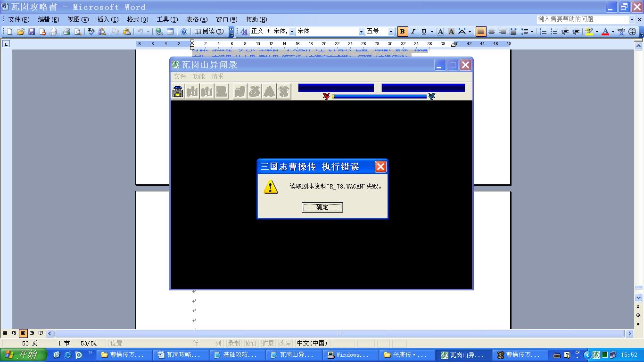Right-align the paragraph
The width and height of the screenshot is (644, 362).
click(503, 32)
